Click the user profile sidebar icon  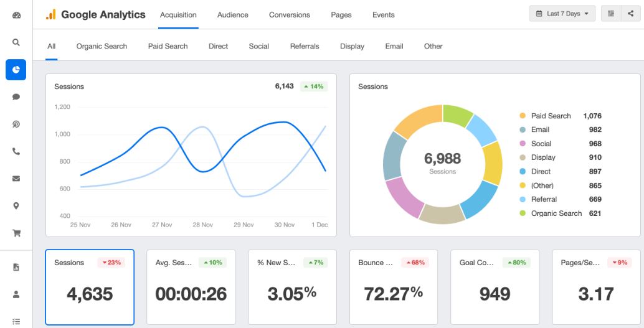[16, 294]
